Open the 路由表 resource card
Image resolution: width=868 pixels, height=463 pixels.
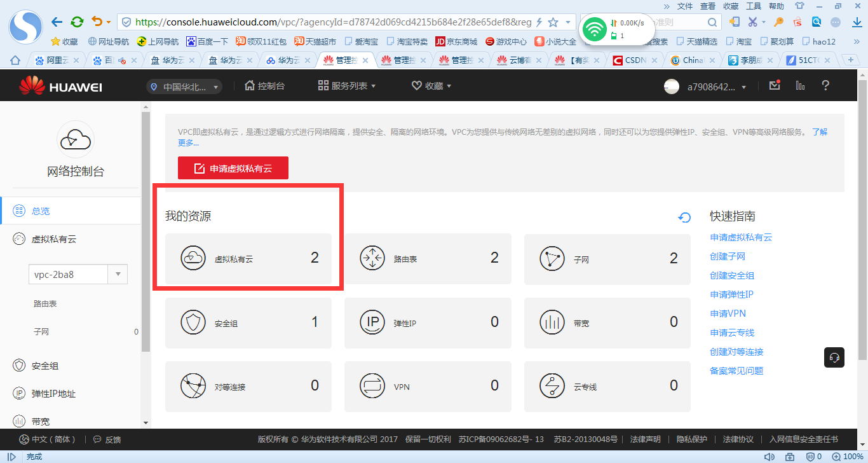click(x=428, y=258)
